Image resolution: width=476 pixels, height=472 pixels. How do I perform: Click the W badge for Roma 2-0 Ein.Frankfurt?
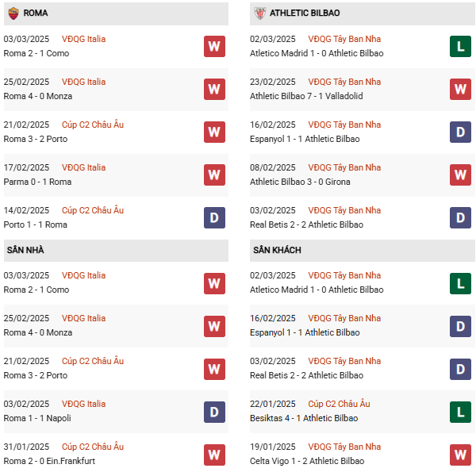click(214, 454)
